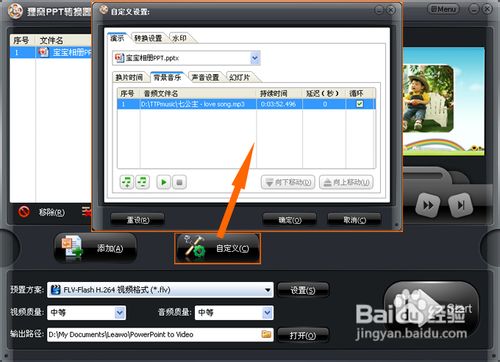Click the 取消 button
Screen dimensions: 500x362
pos(354,220)
